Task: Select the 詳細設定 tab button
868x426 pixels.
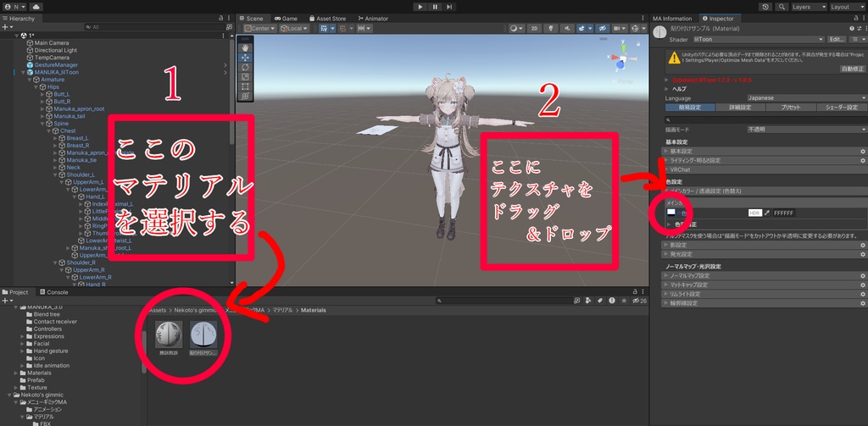Action: click(x=740, y=108)
